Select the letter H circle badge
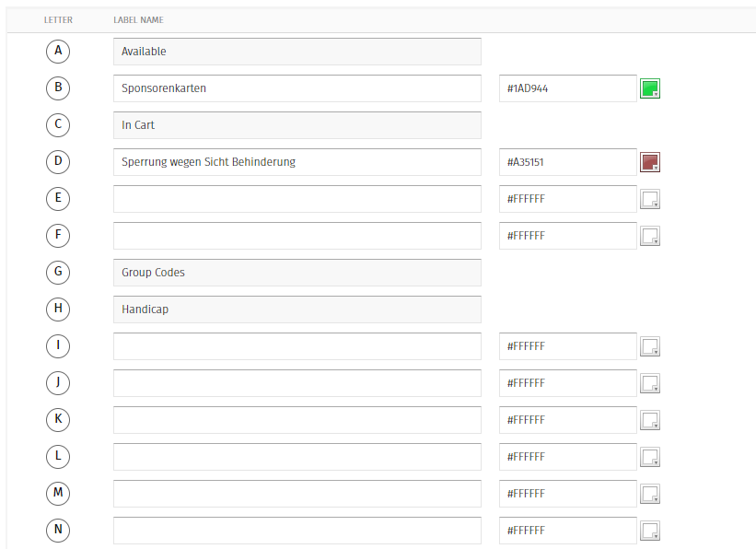The height and width of the screenshot is (549, 756). (x=58, y=310)
